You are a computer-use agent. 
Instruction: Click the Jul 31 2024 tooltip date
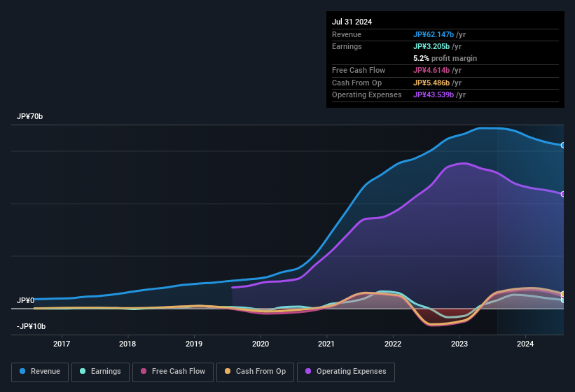coord(352,22)
